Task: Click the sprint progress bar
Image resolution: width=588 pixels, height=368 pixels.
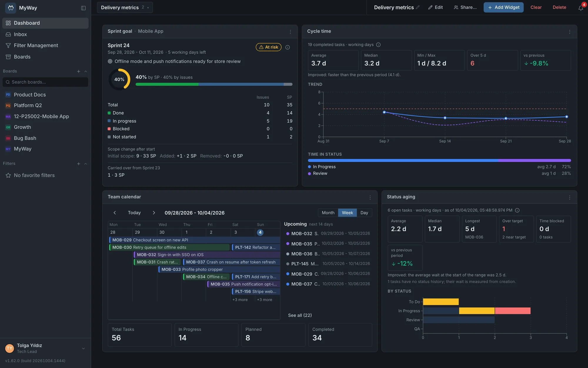Action: (x=214, y=84)
